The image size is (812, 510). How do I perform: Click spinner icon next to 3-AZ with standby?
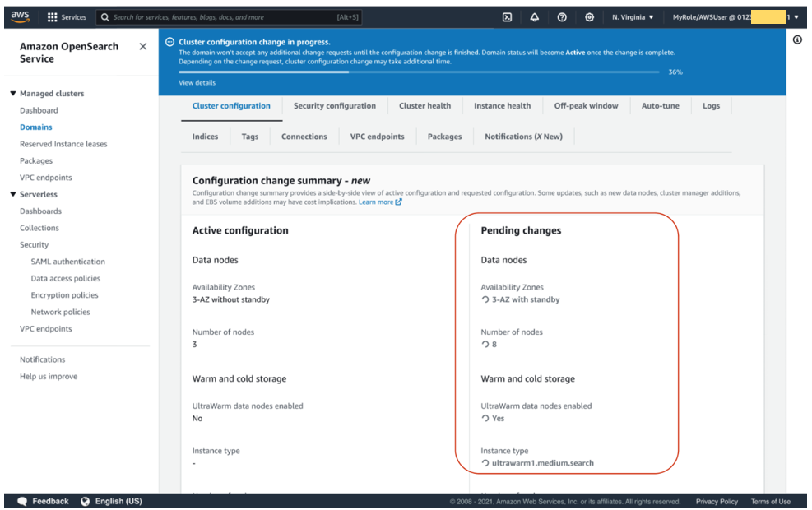point(485,299)
